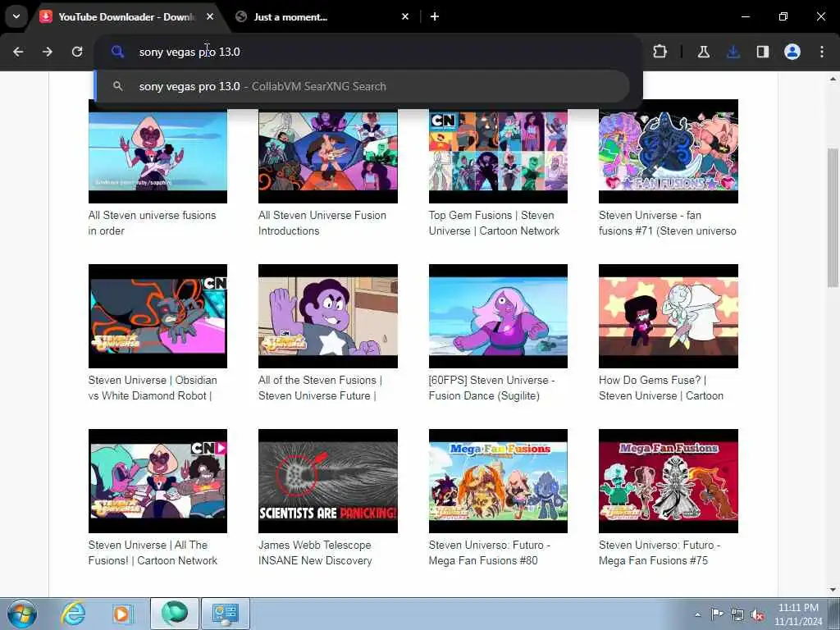The image size is (840, 630).
Task: Click title 'All of the Steven Fusions'
Action: click(320, 388)
